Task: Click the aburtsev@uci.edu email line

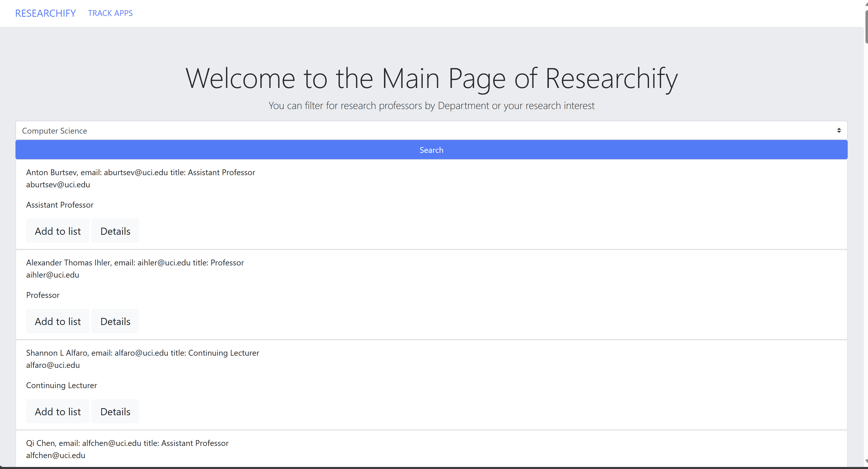Action: pyautogui.click(x=58, y=185)
